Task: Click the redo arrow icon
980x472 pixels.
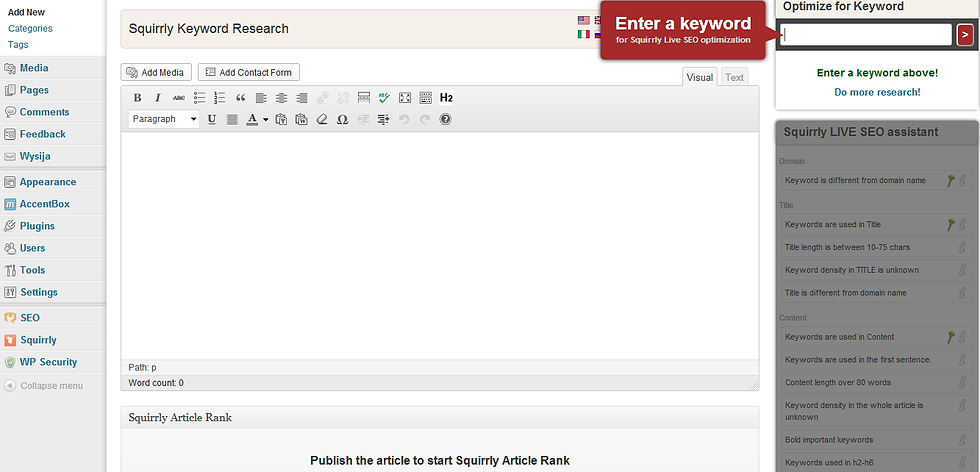Action: (x=425, y=119)
